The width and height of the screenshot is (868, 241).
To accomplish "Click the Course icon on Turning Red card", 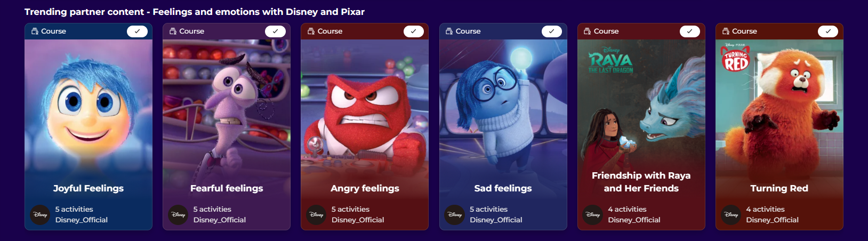I will coord(726,31).
